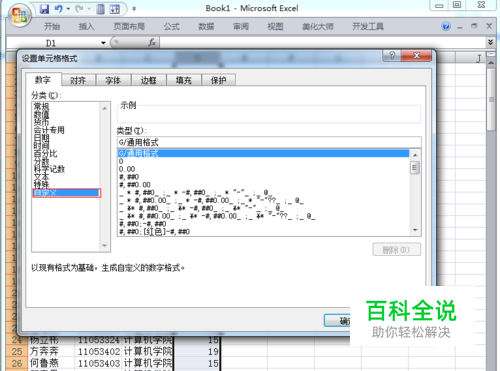
Task: Select row header 25 in worksheet
Action: pyautogui.click(x=17, y=351)
